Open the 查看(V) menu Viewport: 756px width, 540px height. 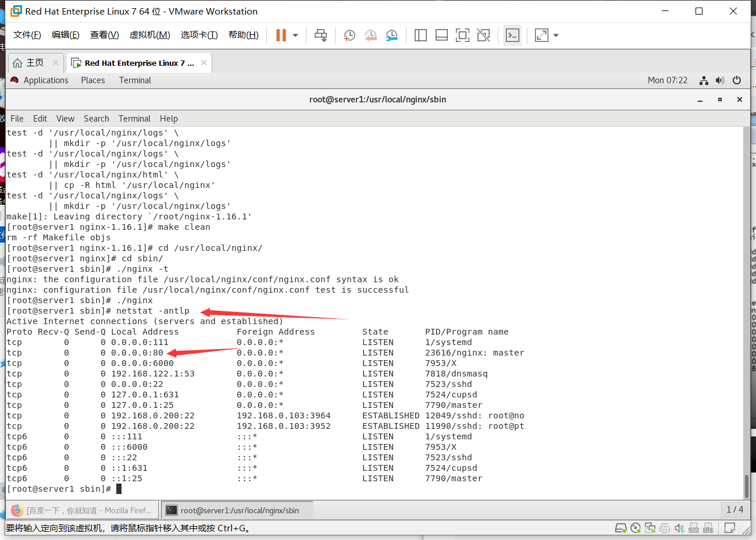tap(105, 35)
